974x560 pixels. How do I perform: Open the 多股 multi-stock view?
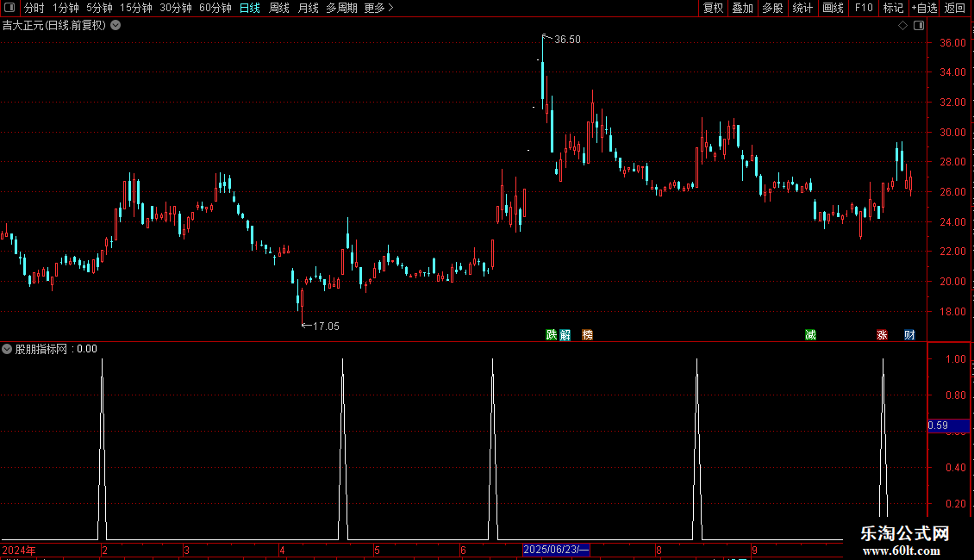tap(773, 8)
